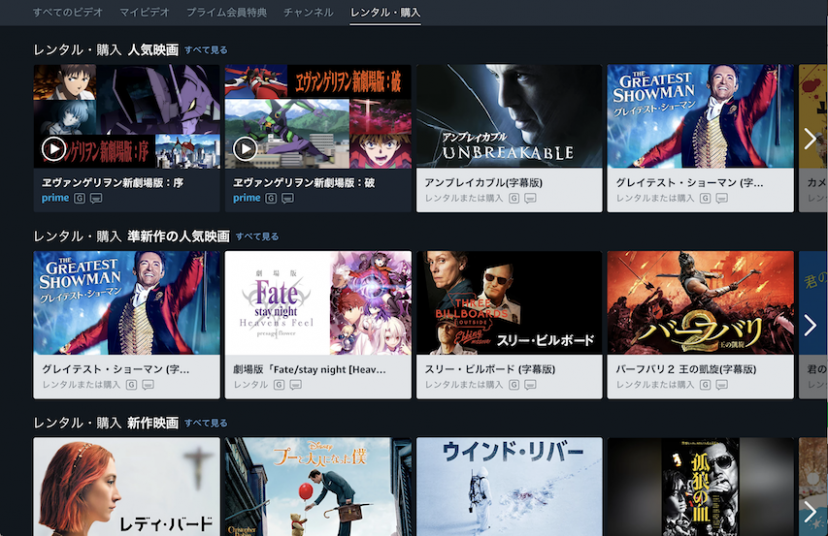Open ウインド・リバー movie thumbnail
Image resolution: width=828 pixels, height=536 pixels.
(509, 486)
